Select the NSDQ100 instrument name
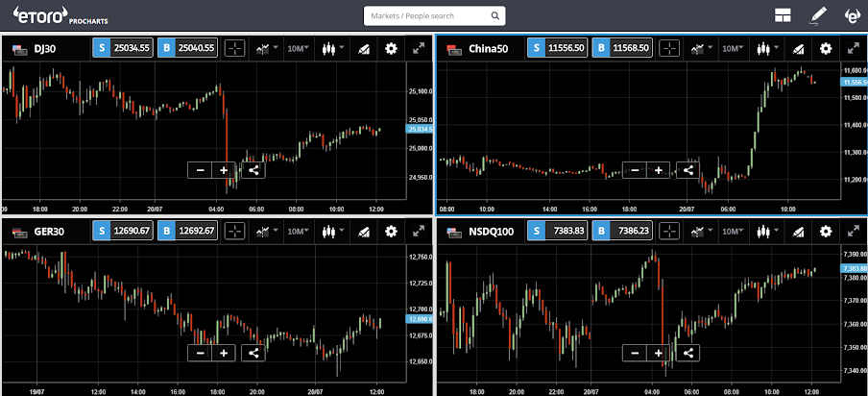The height and width of the screenshot is (396, 868). coord(491,232)
